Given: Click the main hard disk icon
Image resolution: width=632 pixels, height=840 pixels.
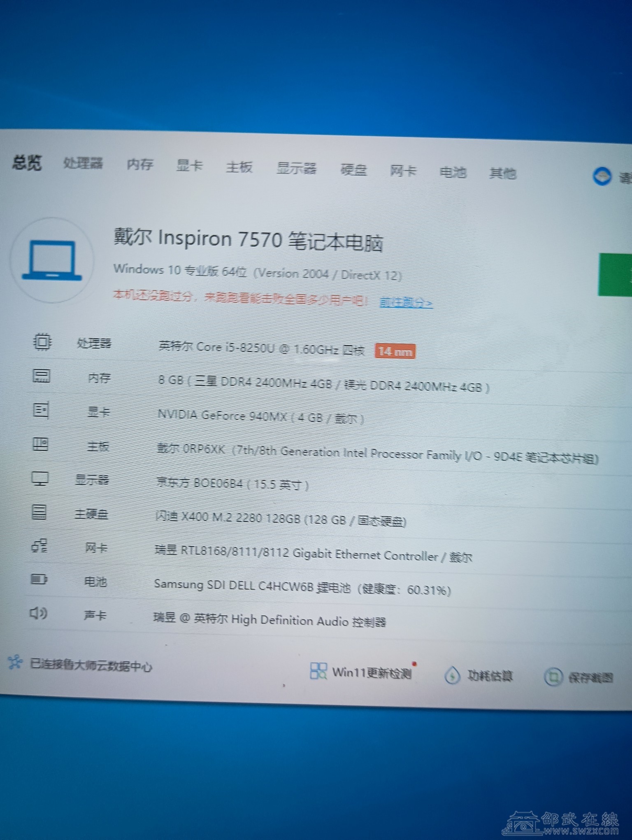Looking at the screenshot, I should (39, 512).
